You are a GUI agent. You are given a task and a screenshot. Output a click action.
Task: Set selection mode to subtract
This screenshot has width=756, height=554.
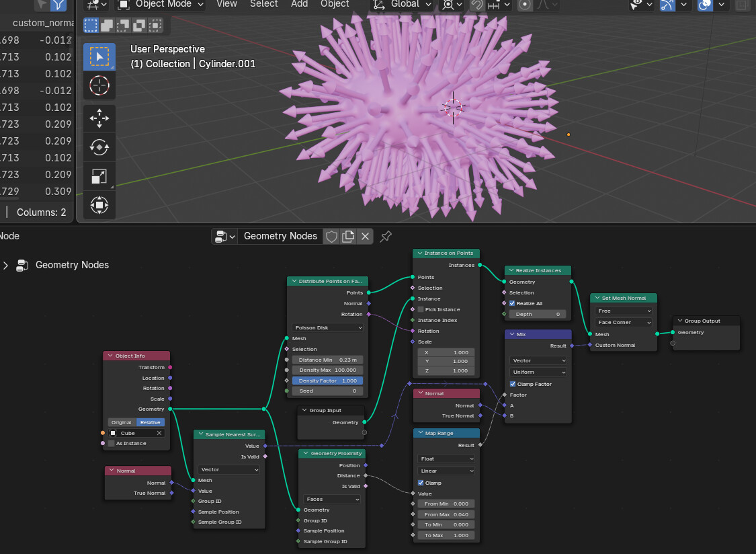(x=123, y=25)
